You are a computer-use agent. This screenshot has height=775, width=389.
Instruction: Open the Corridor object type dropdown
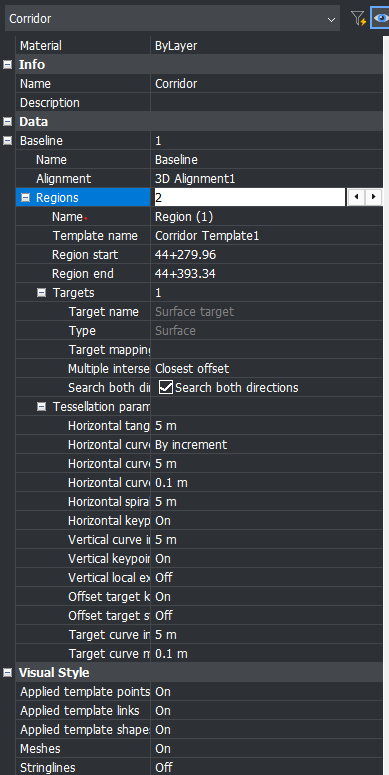pos(172,19)
